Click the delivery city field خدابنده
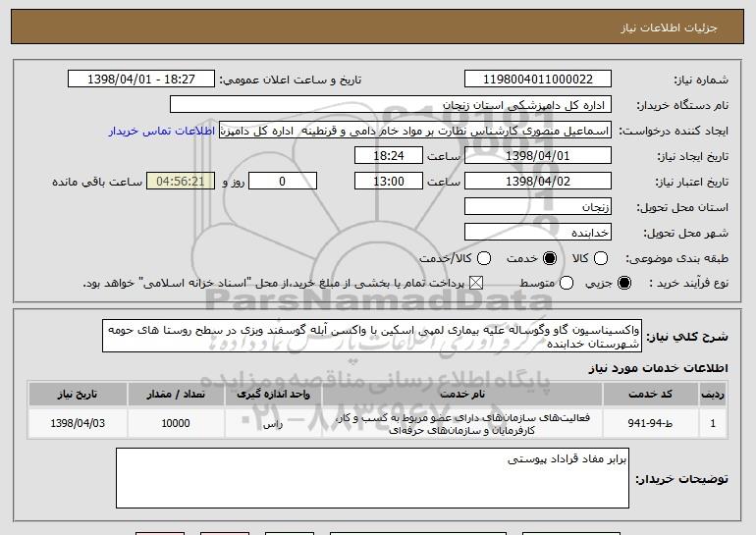The width and height of the screenshot is (756, 535). click(x=538, y=233)
